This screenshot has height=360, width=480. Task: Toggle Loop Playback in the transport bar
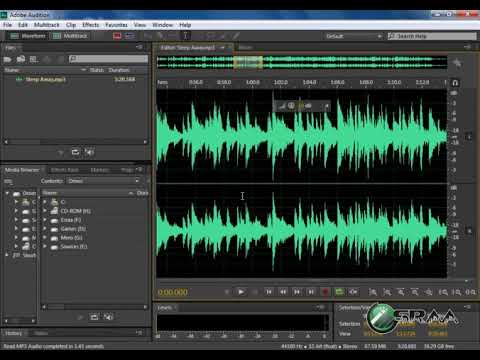[x=339, y=292]
